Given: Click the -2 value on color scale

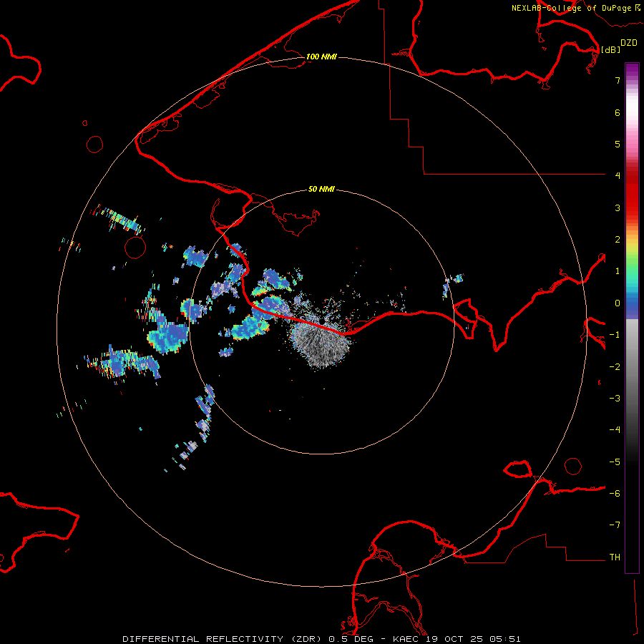Looking at the screenshot, I should tap(615, 367).
